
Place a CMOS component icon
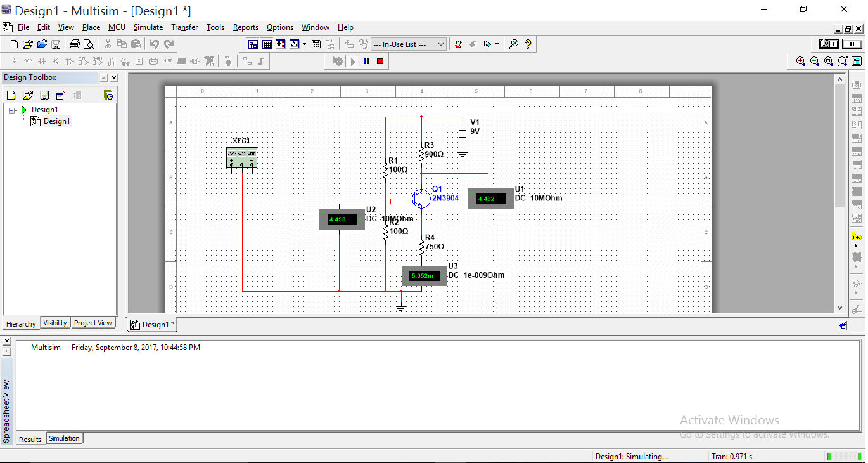pos(98,62)
